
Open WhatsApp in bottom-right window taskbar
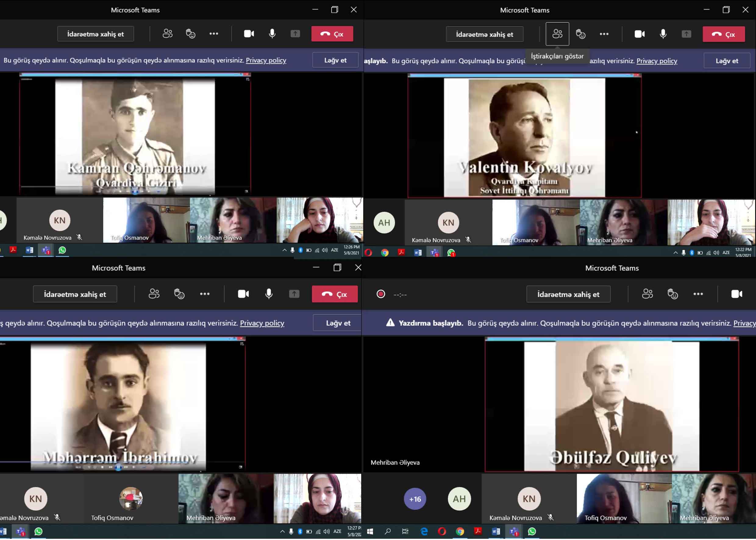(x=532, y=531)
